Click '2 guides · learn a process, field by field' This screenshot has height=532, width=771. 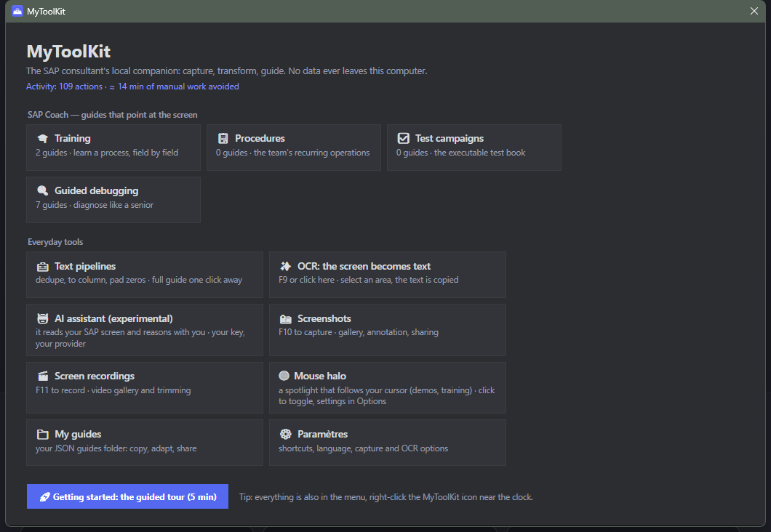(107, 153)
